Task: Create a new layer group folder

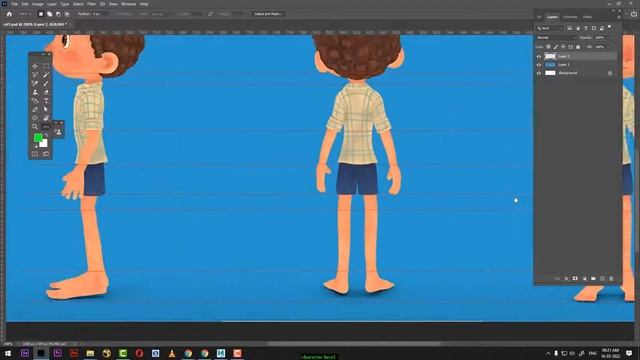Action: 593,278
